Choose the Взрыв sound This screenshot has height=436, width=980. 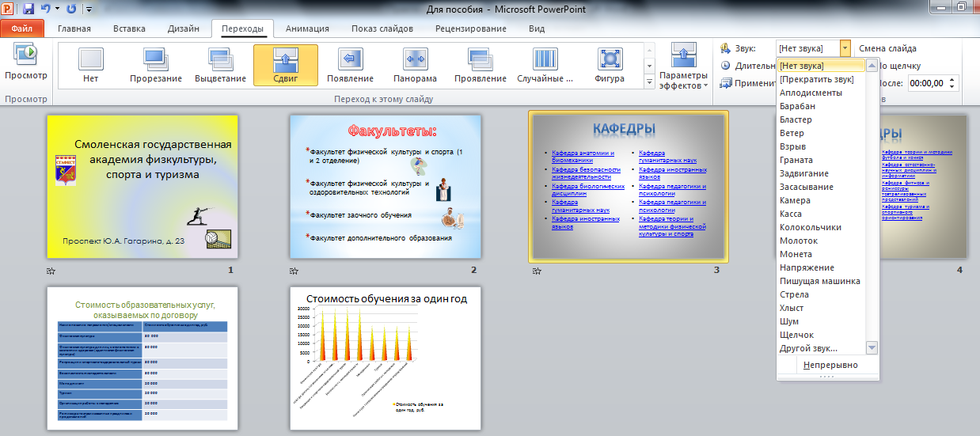click(822, 146)
